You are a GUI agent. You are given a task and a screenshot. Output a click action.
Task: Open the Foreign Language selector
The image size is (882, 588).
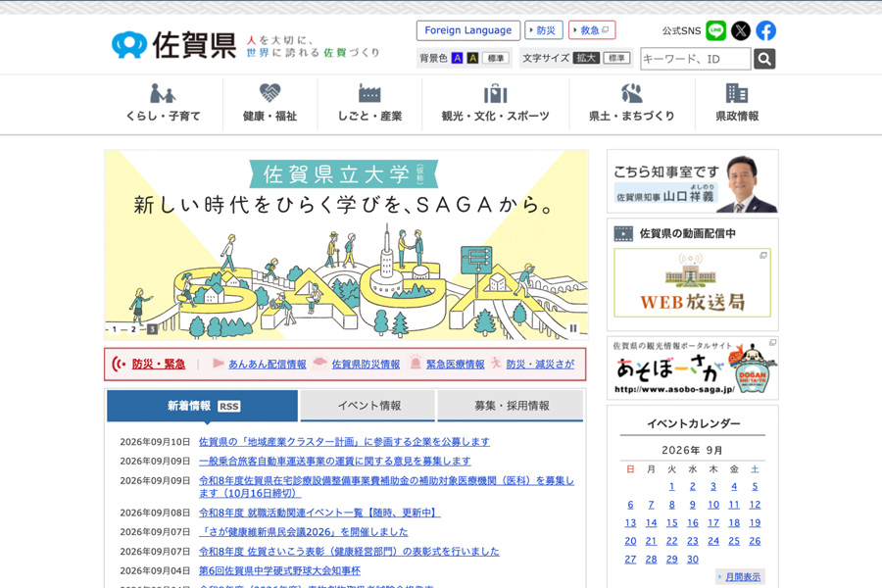tap(468, 30)
